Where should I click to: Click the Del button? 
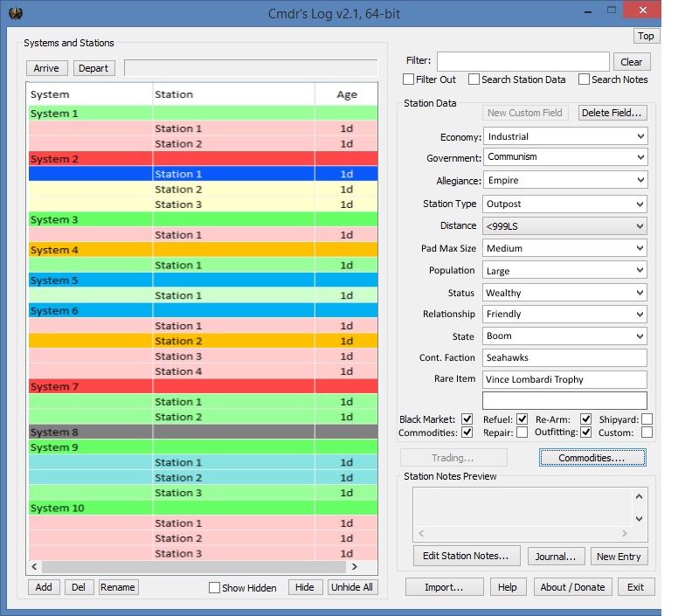coord(79,587)
